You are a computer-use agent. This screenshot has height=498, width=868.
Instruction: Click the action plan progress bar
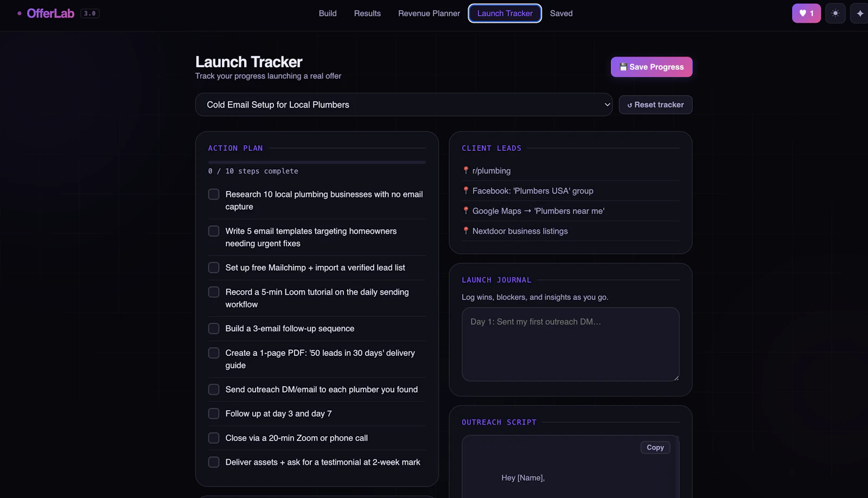pos(317,162)
